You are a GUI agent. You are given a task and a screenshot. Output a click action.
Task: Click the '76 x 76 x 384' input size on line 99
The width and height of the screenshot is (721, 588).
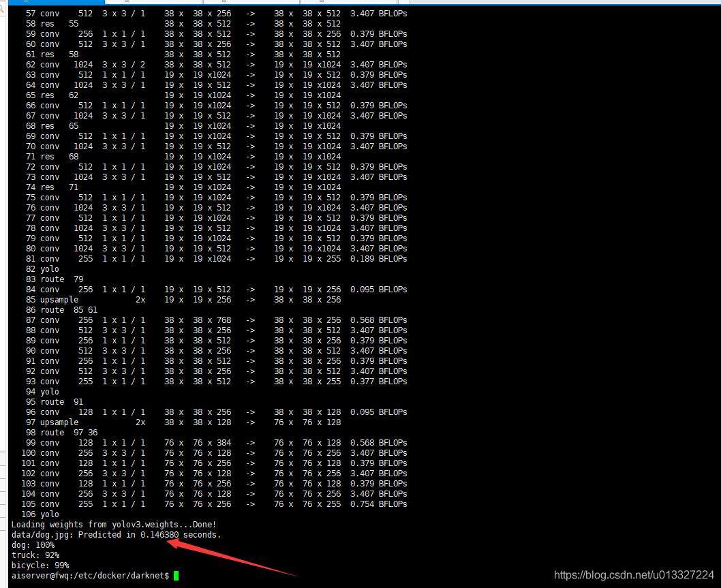click(198, 443)
